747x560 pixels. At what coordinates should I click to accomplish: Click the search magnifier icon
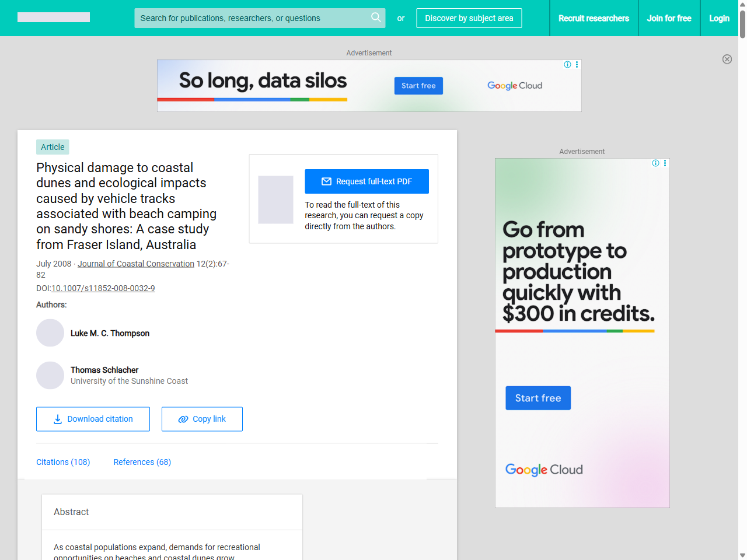coord(376,17)
